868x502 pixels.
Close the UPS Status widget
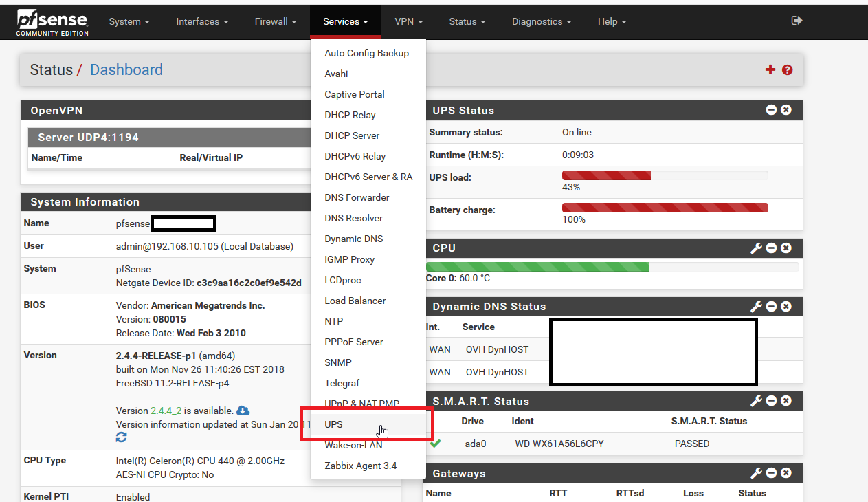[x=786, y=110]
